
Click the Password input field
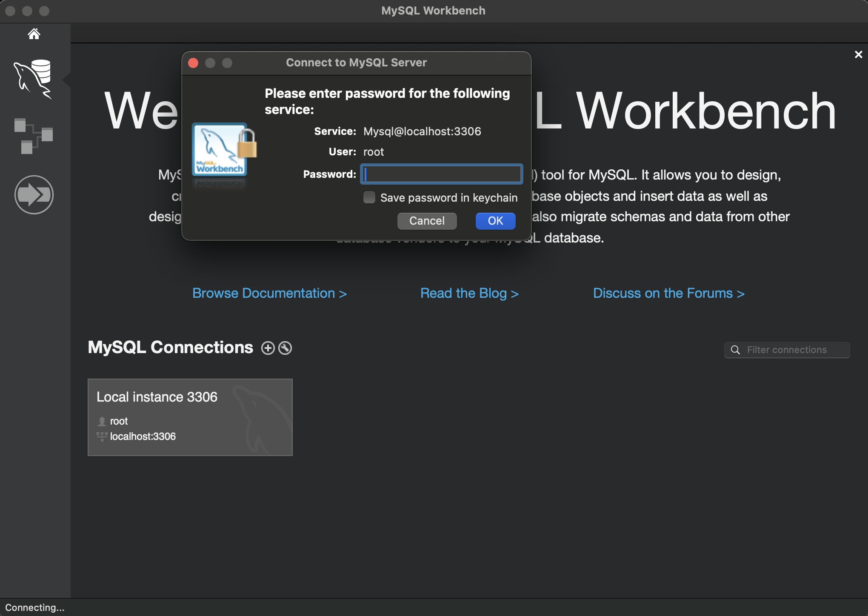(x=442, y=174)
